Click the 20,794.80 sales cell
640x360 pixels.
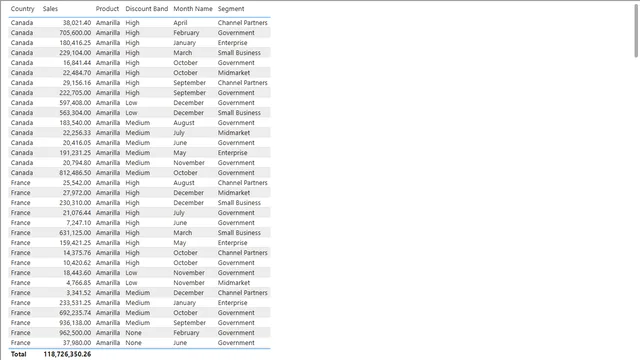(x=77, y=163)
